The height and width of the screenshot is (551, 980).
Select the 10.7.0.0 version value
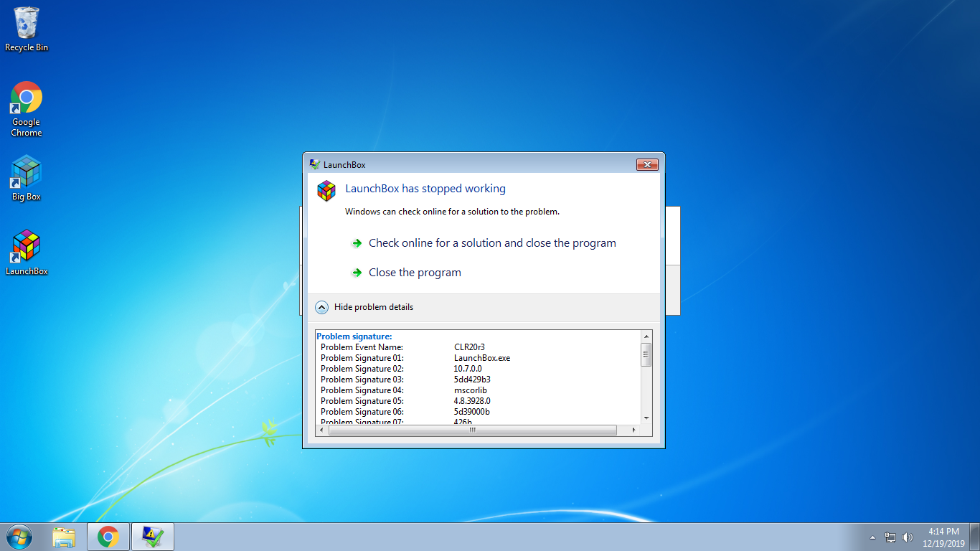point(468,369)
